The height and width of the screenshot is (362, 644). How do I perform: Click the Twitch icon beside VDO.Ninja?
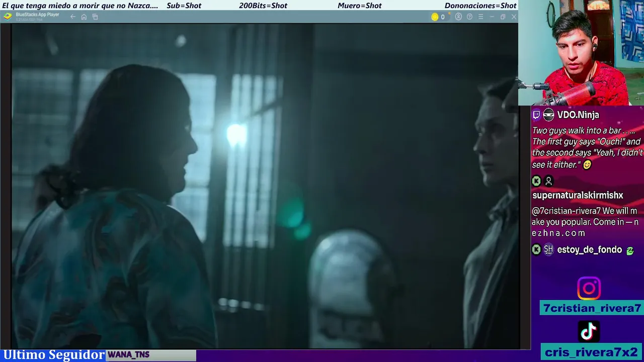point(536,115)
